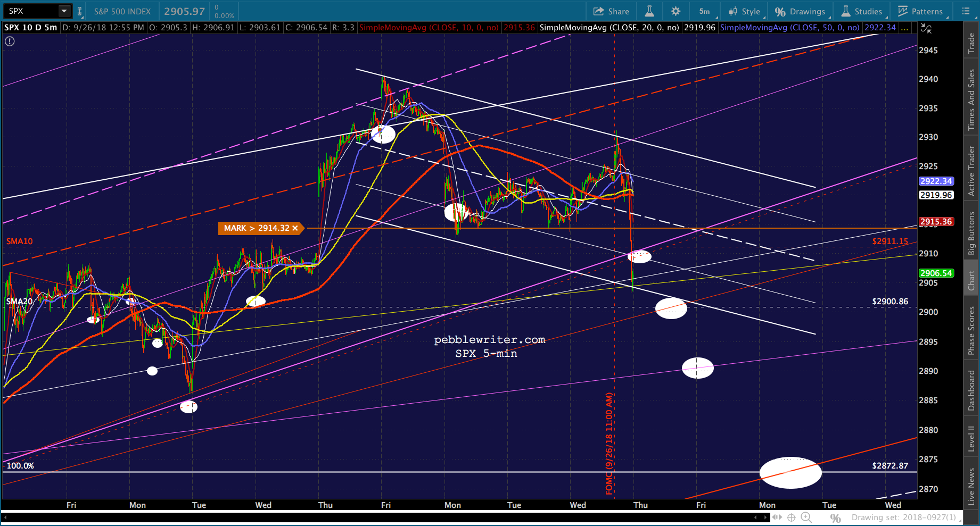
Task: Click the 2945 price axis label
Action: pos(928,51)
